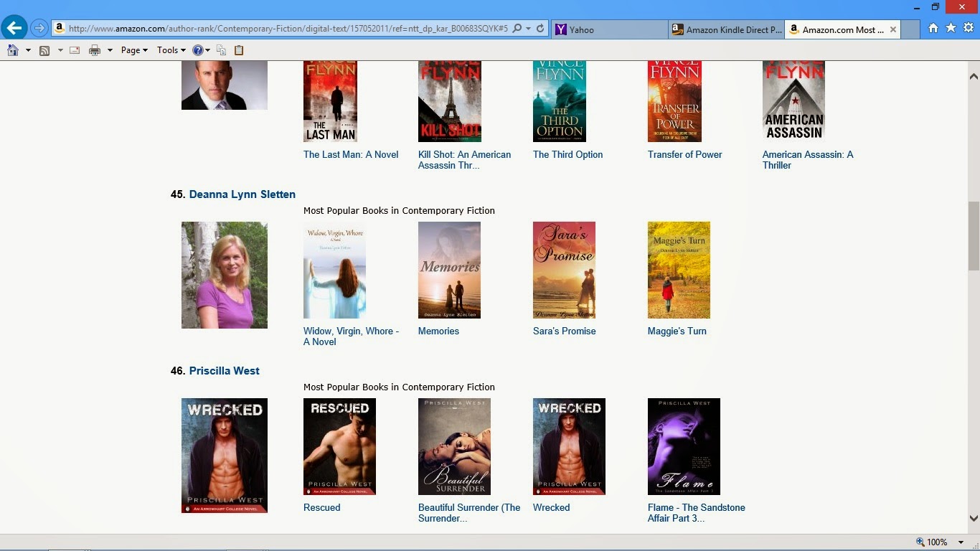Screen dimensions: 980x551
Task: Open the top-right white Home icon
Action: [933, 28]
